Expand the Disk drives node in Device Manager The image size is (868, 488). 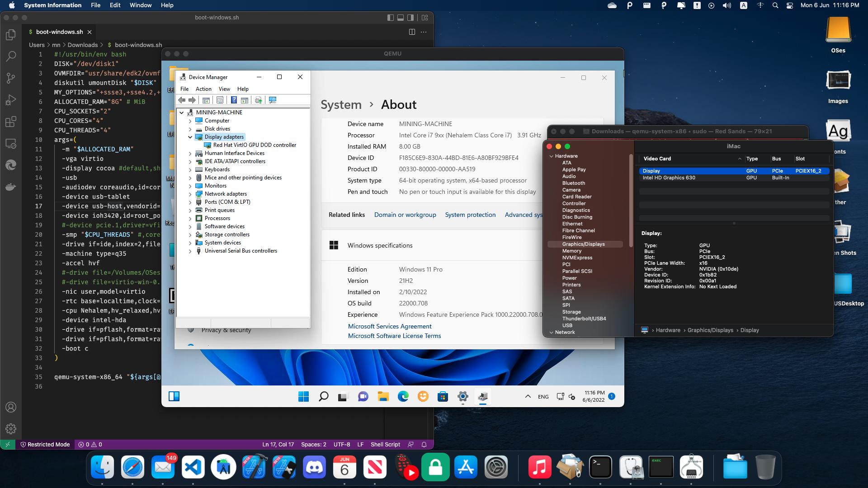190,129
